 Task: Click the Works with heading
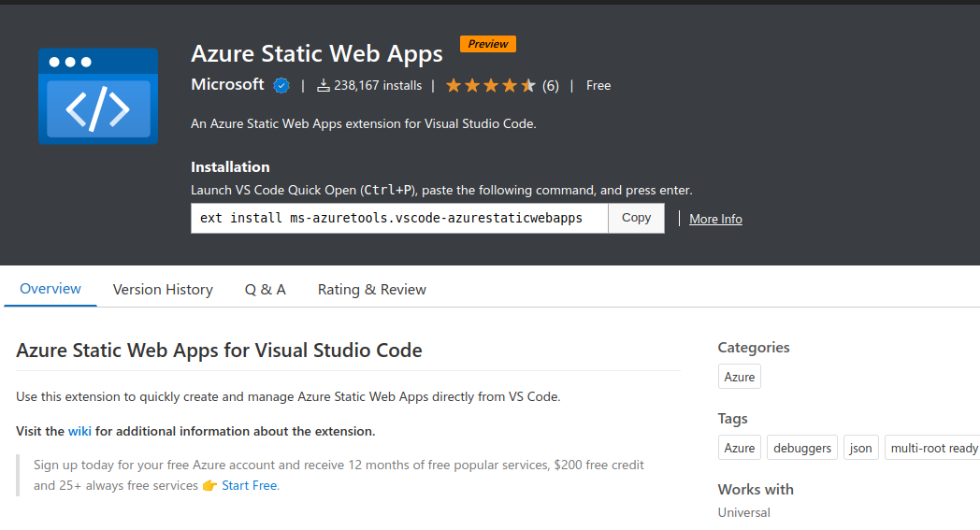tap(756, 490)
